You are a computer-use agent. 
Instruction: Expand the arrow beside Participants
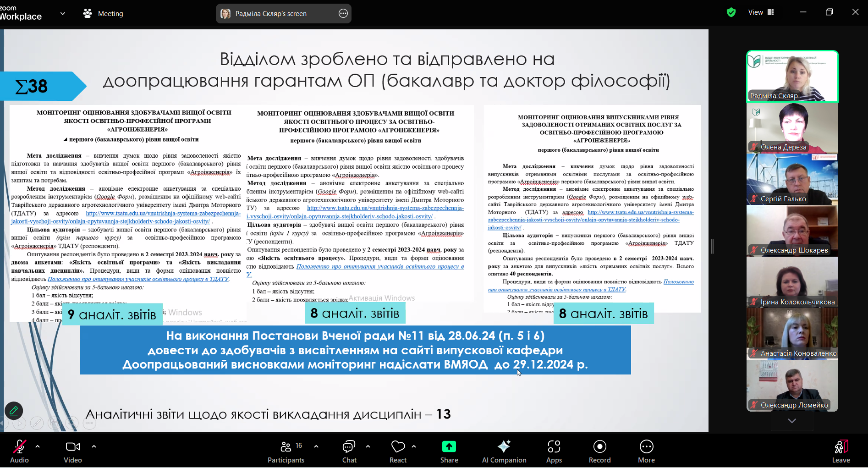316,446
